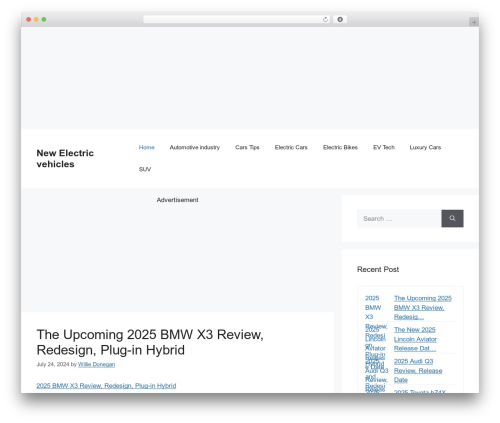Screen dimensions: 500x423
Task: Open Automotive industry menu item
Action: click(x=195, y=147)
